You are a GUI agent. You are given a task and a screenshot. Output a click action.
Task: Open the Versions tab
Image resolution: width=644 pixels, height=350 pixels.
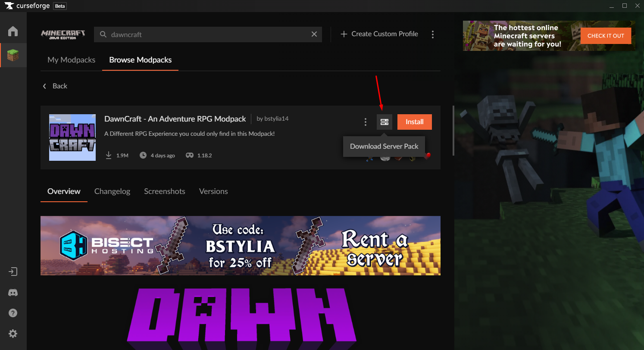coord(213,191)
